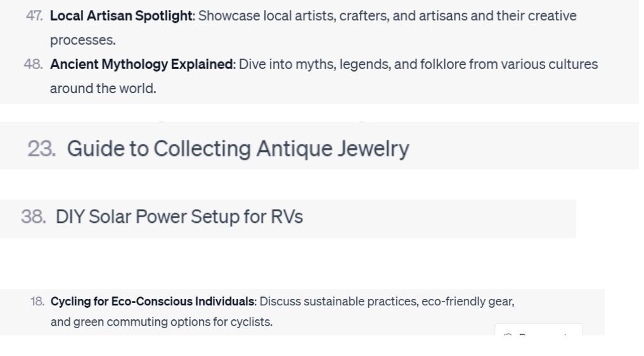Click the bold heading "Ancient Mythology Explained"

(141, 65)
